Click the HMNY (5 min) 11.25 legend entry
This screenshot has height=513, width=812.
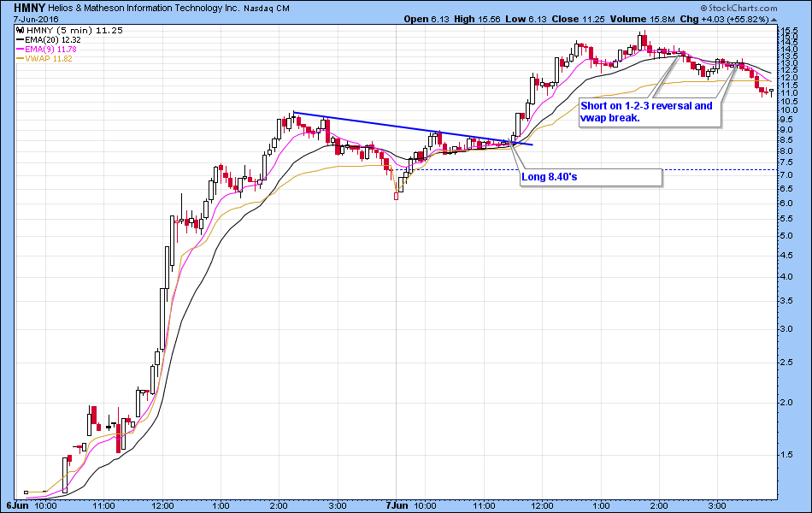tap(74, 30)
